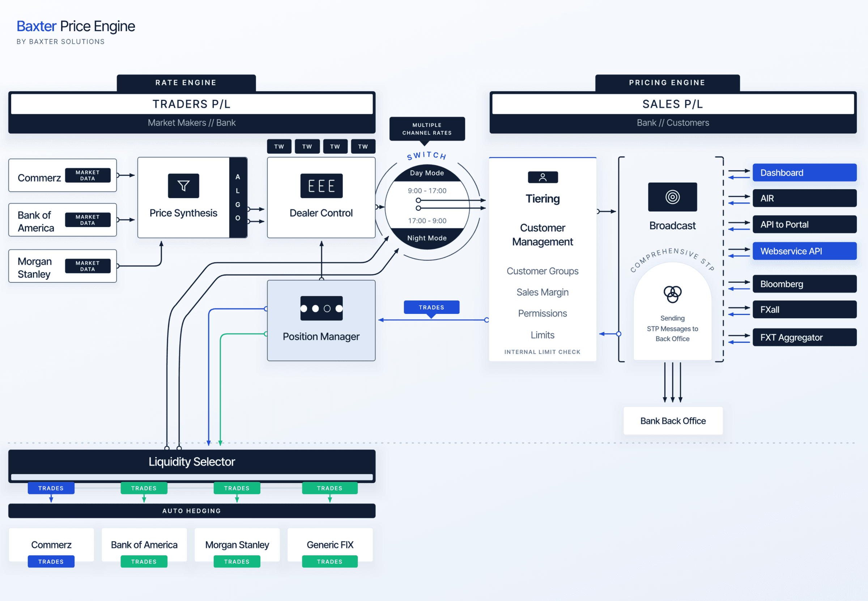Viewport: 868px width, 601px height.
Task: Click the MULTIPLE CHANNEL RATES label
Action: pos(427,129)
